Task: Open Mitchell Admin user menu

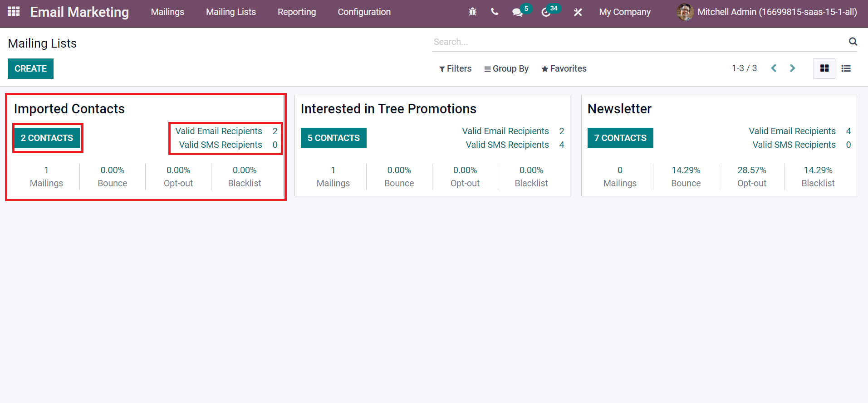Action: pyautogui.click(x=767, y=12)
